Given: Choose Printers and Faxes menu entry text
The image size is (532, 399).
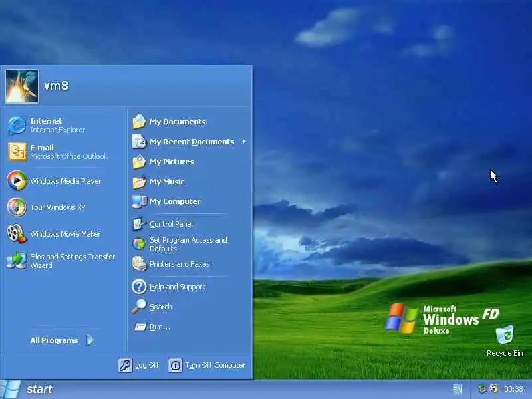Looking at the screenshot, I should [180, 264].
